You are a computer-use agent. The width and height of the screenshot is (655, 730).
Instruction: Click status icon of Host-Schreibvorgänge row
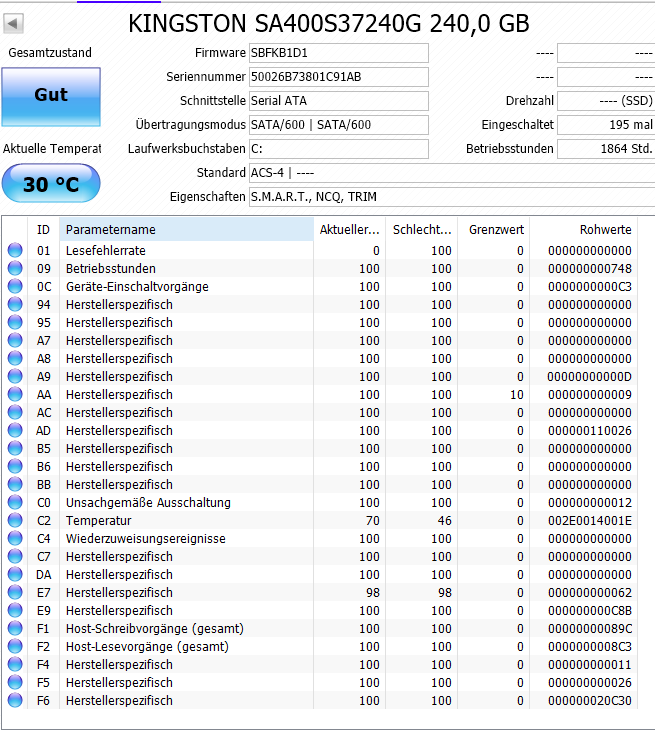pos(15,629)
